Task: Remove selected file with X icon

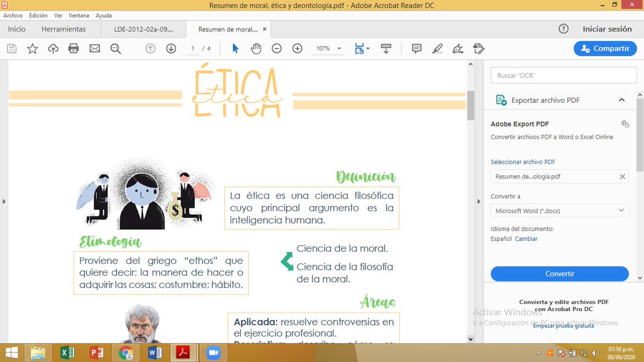Action: (623, 176)
